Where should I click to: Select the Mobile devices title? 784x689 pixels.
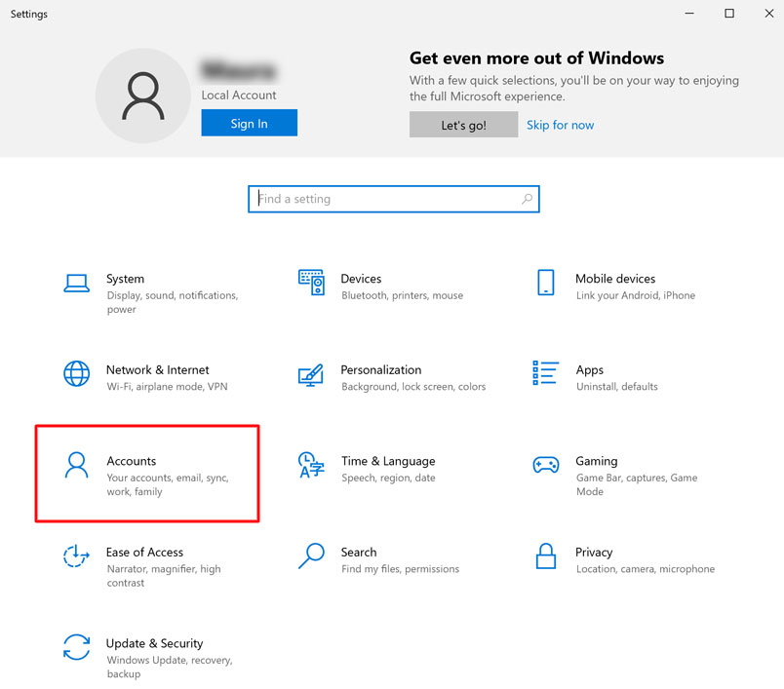tap(615, 279)
